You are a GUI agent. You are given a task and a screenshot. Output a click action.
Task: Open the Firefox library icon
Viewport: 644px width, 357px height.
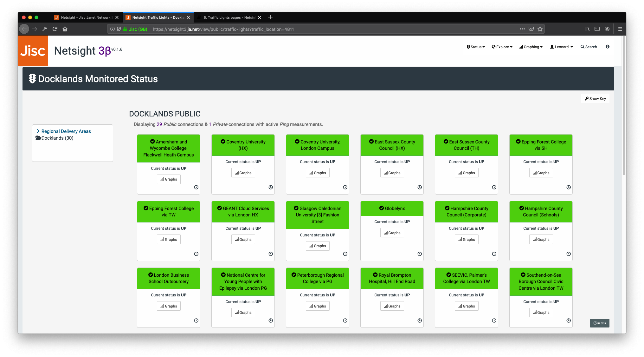pos(587,29)
